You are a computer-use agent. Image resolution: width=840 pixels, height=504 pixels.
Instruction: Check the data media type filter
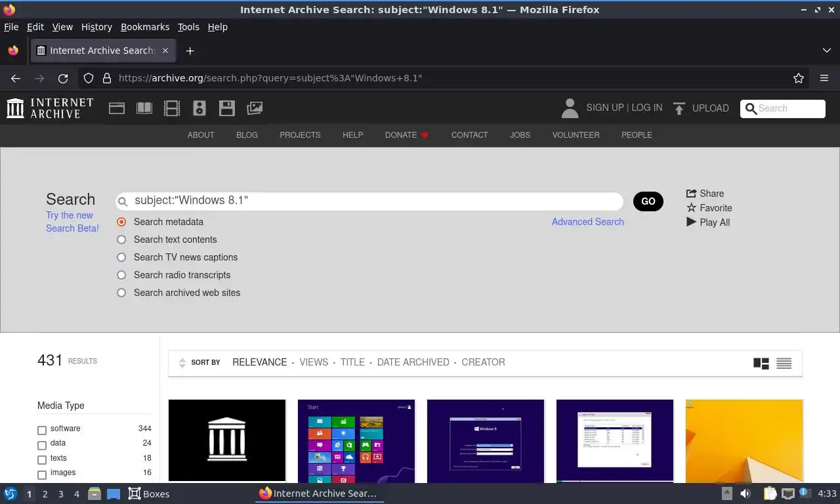coord(42,445)
